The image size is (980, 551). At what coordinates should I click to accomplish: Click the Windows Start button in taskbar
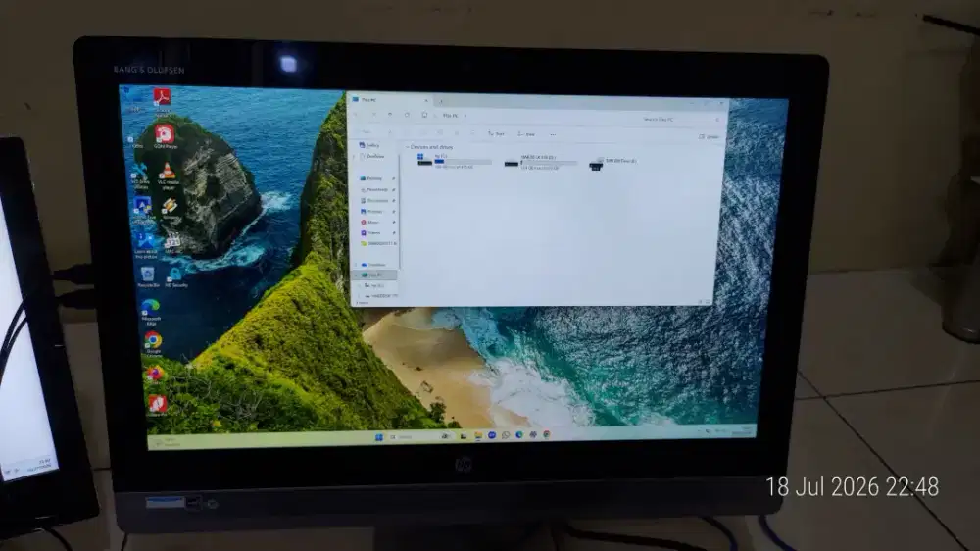pyautogui.click(x=378, y=437)
